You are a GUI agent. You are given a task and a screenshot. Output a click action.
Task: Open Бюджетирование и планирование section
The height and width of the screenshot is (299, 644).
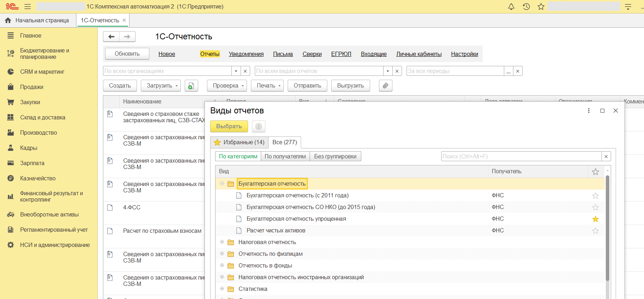pos(45,53)
